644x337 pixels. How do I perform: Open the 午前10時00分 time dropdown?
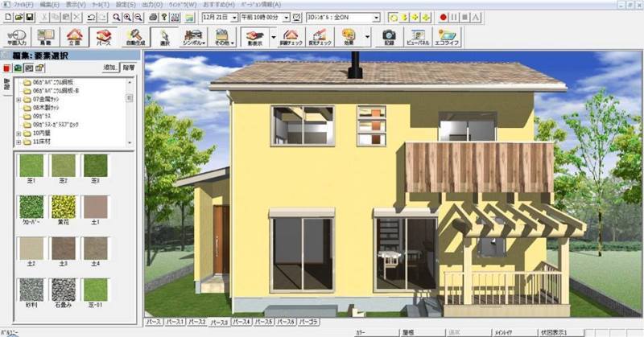click(x=286, y=16)
